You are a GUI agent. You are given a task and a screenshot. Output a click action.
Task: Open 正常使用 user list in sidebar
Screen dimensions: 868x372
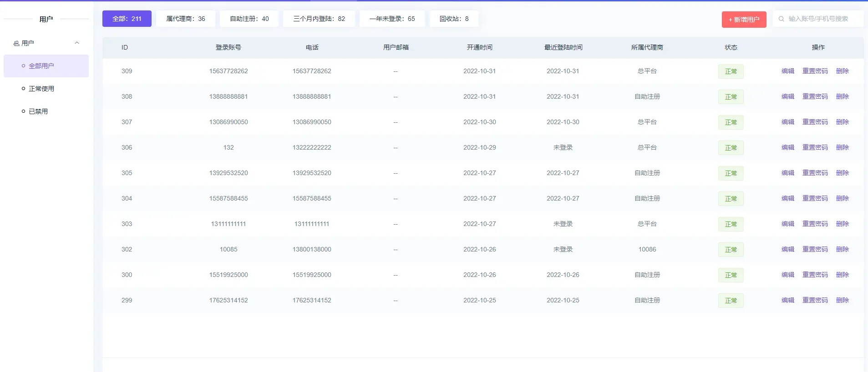pyautogui.click(x=41, y=89)
